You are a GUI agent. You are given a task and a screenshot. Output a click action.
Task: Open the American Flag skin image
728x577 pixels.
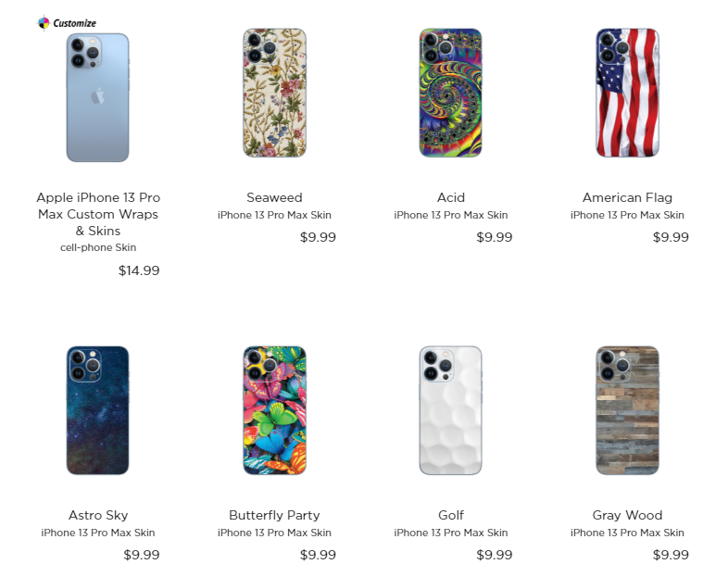pos(627,93)
